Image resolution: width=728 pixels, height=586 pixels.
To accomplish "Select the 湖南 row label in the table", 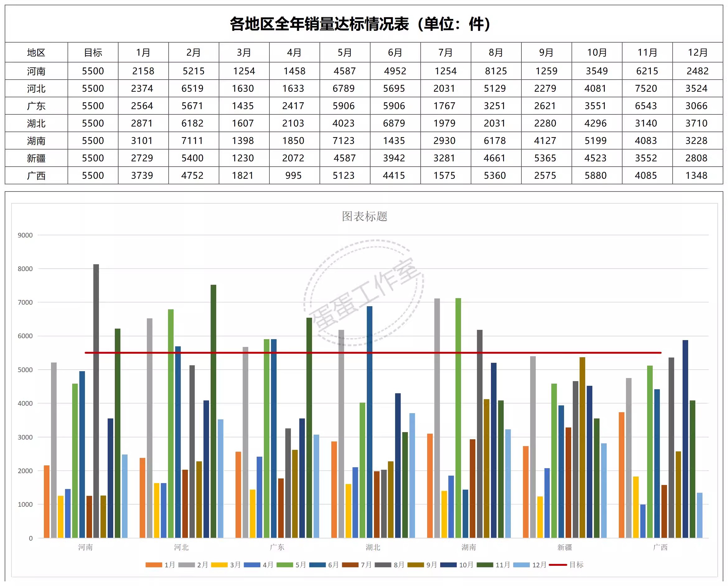I will (36, 141).
